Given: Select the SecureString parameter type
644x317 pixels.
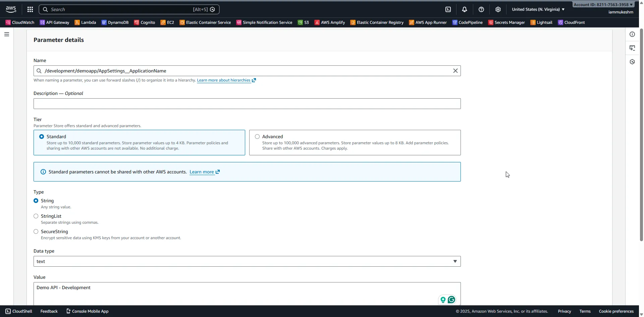Looking at the screenshot, I should tap(36, 231).
